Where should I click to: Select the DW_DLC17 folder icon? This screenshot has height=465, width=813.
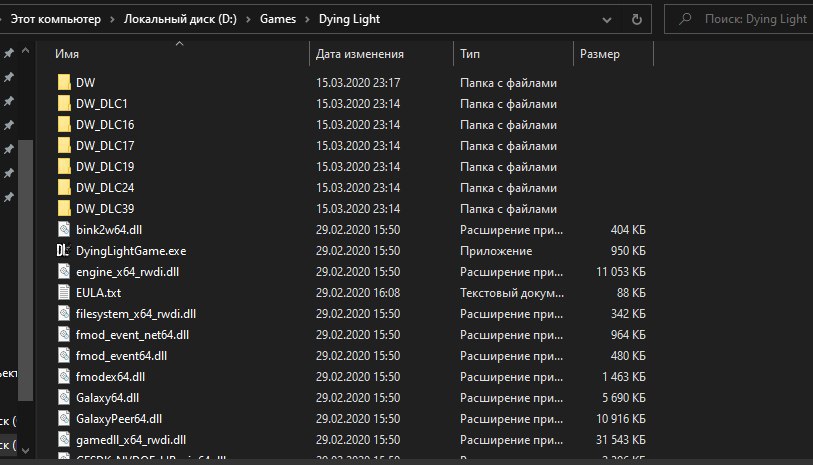(x=64, y=146)
